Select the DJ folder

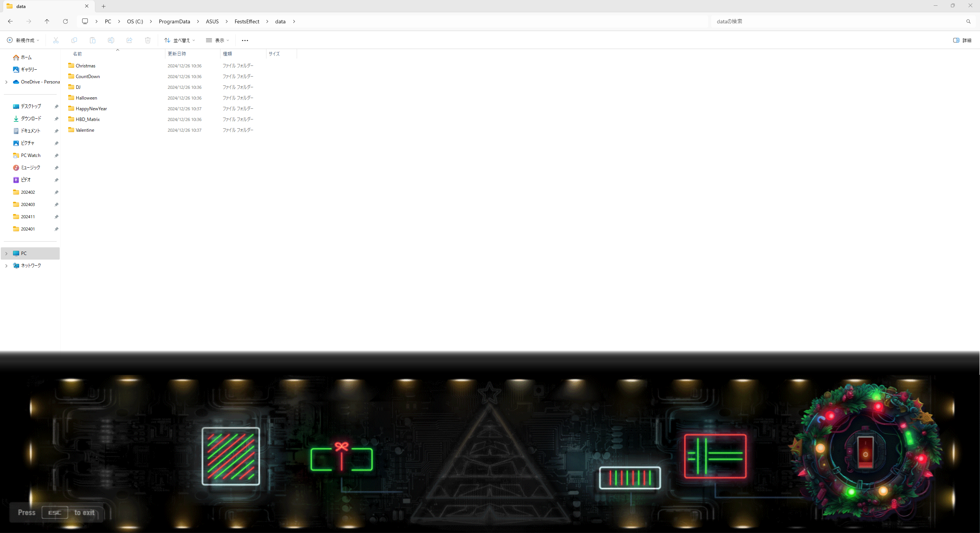78,87
